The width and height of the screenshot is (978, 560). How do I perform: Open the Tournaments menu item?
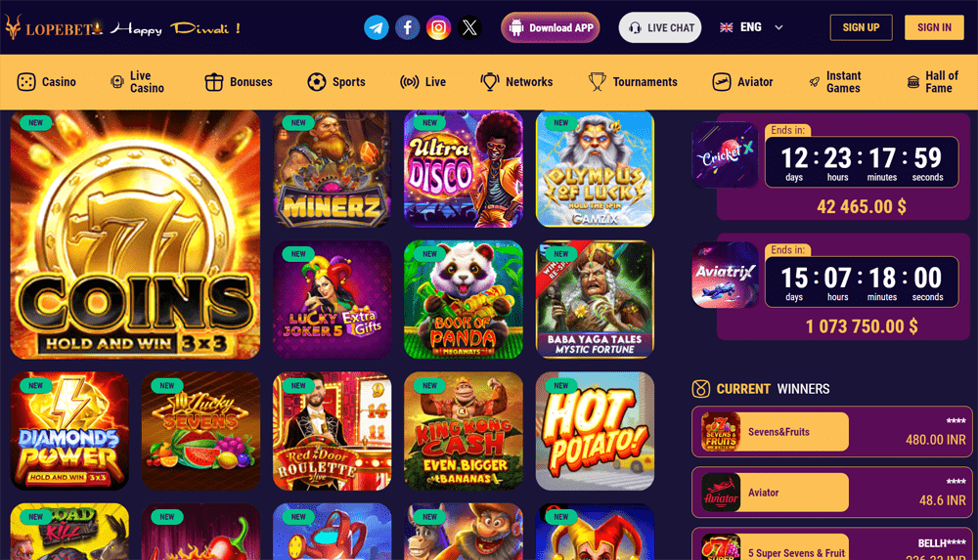point(633,82)
